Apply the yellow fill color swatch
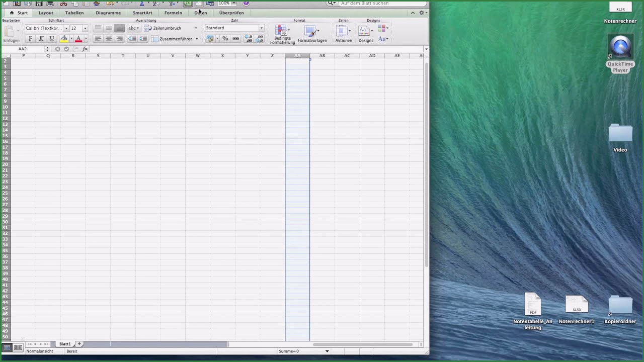This screenshot has height=362, width=644. [64, 39]
